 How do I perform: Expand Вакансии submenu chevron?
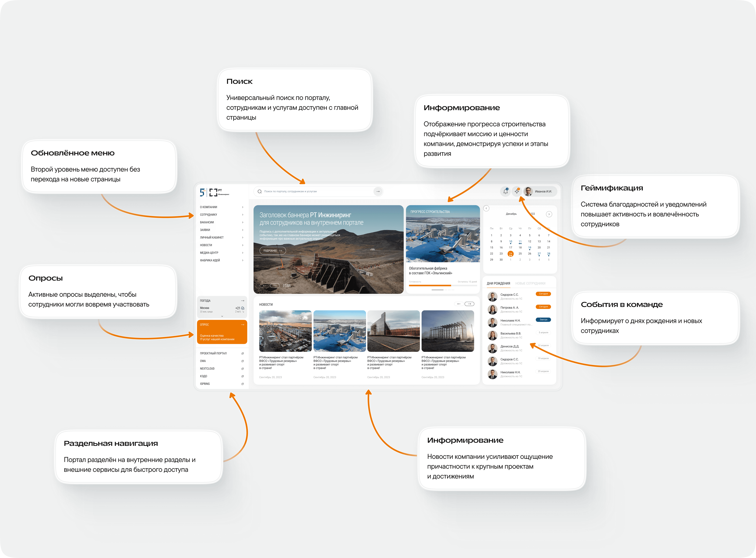243,222
